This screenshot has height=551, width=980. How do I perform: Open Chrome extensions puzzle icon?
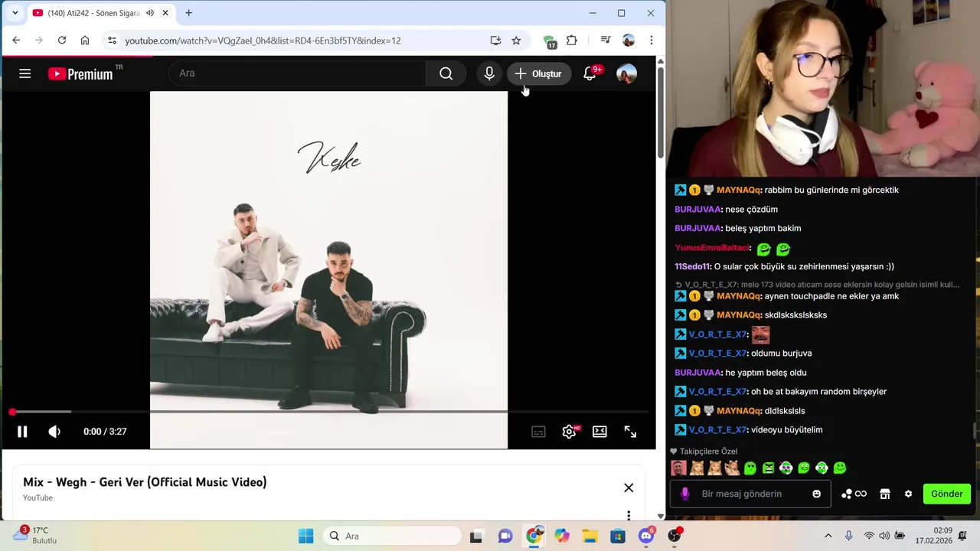click(x=572, y=41)
